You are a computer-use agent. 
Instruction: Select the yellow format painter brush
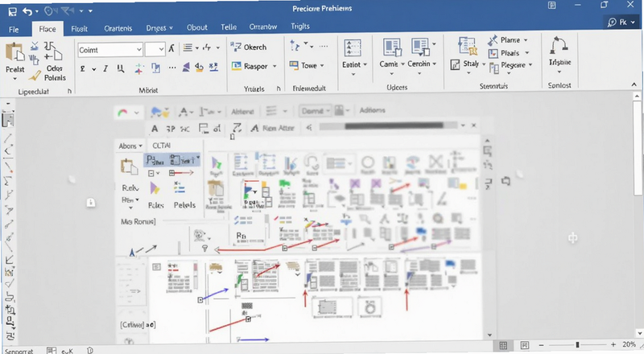[35, 75]
